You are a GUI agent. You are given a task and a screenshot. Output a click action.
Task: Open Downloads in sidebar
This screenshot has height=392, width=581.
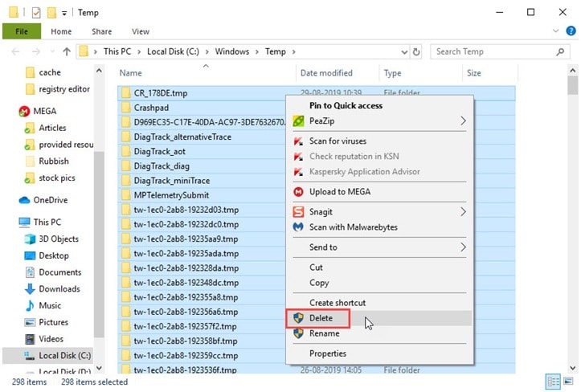(x=59, y=289)
